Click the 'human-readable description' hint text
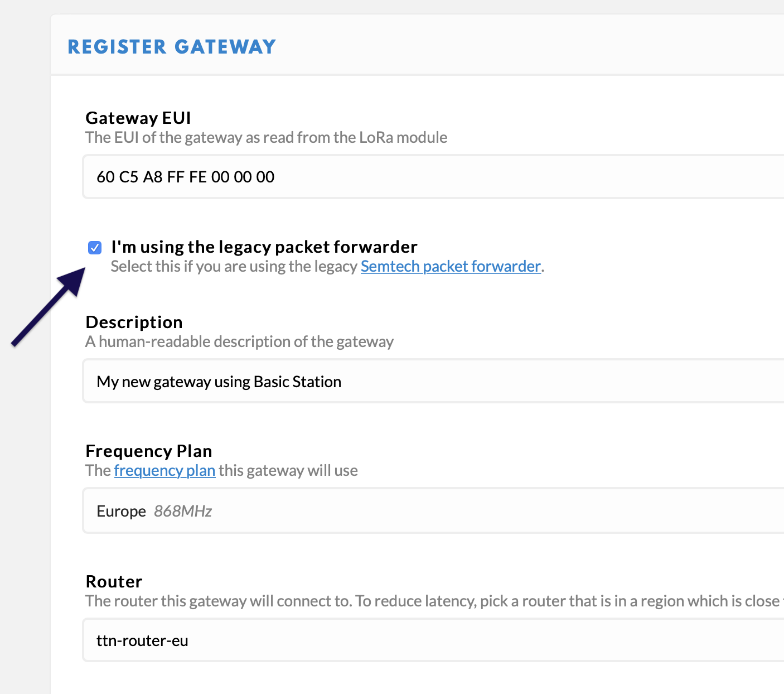Viewport: 784px width, 694px height. 239,342
